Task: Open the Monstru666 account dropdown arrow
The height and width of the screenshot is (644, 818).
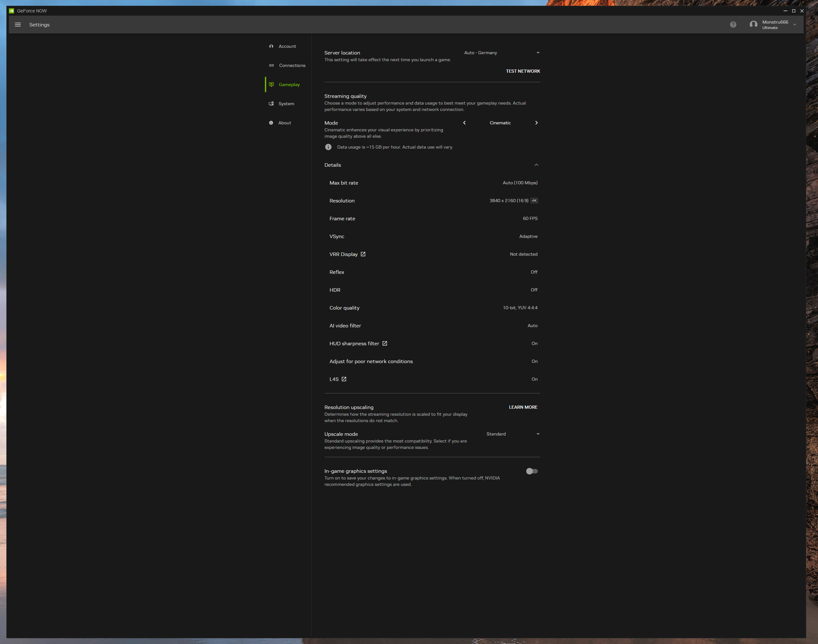Action: (x=795, y=25)
